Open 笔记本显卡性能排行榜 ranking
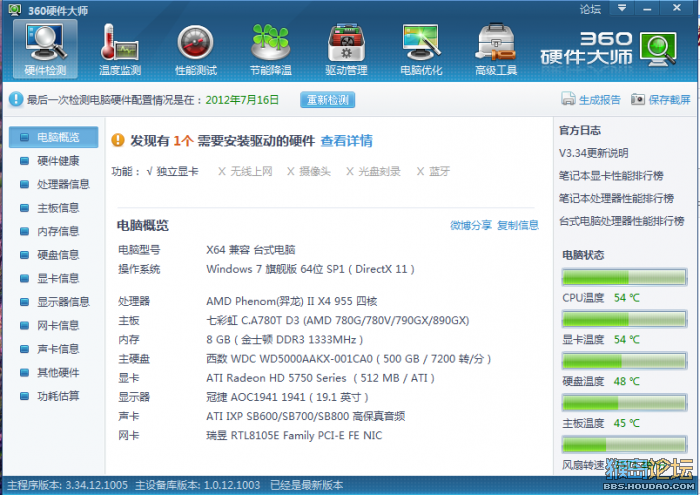 click(x=611, y=176)
